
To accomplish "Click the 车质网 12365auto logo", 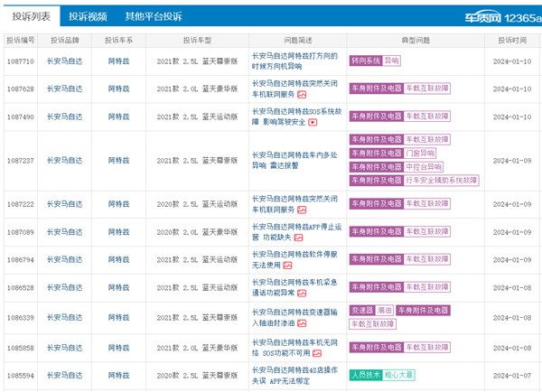I will (x=502, y=16).
